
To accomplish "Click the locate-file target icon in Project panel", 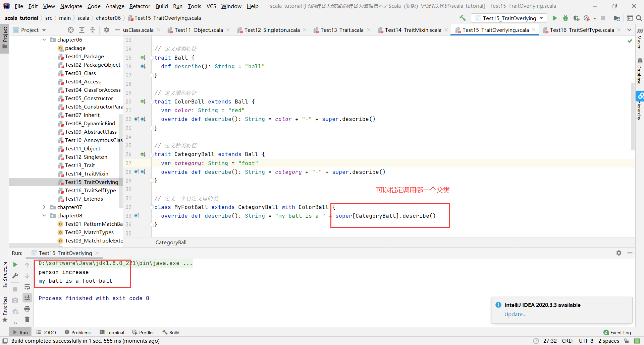I will coord(71,30).
